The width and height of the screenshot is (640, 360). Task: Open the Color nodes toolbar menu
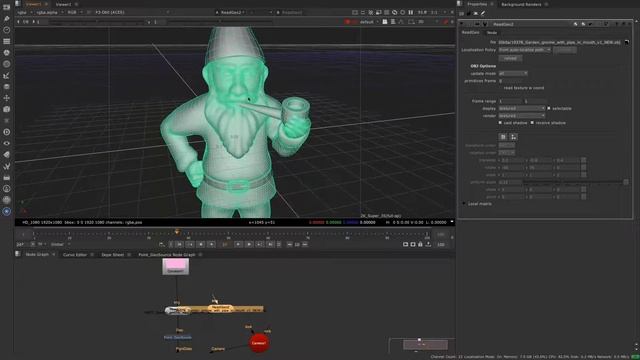[7, 53]
